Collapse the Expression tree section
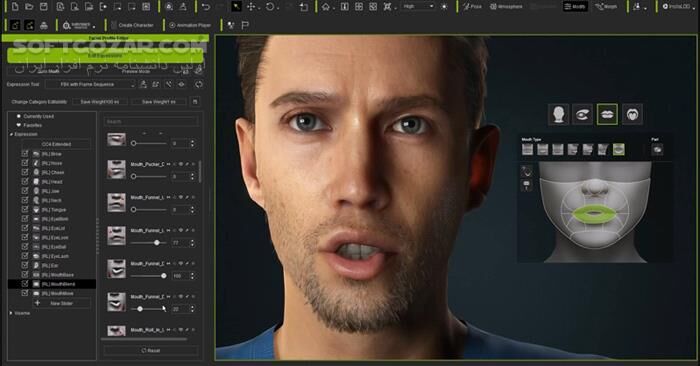700x366 pixels. [x=12, y=134]
